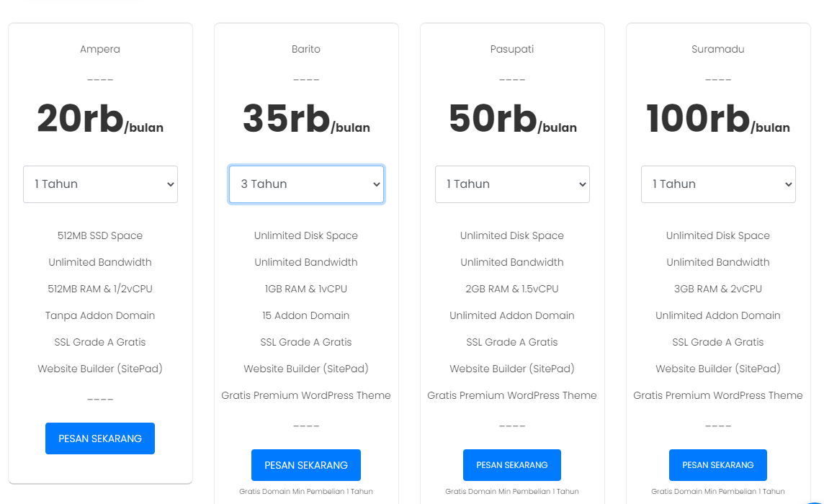The image size is (824, 504).
Task: Click PESAN SEKARANG under the Ampera plan
Action: (100, 438)
